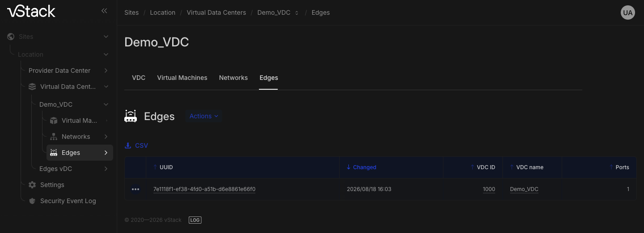Open VDC ID link 1000

489,189
